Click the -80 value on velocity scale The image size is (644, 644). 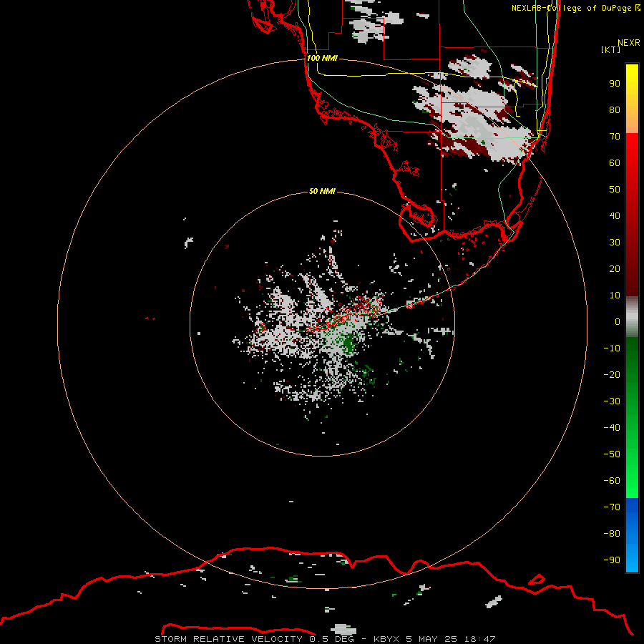click(612, 534)
